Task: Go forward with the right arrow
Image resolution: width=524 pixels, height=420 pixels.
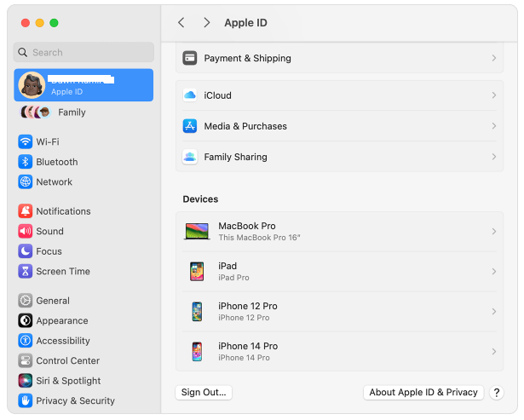Action: [207, 23]
